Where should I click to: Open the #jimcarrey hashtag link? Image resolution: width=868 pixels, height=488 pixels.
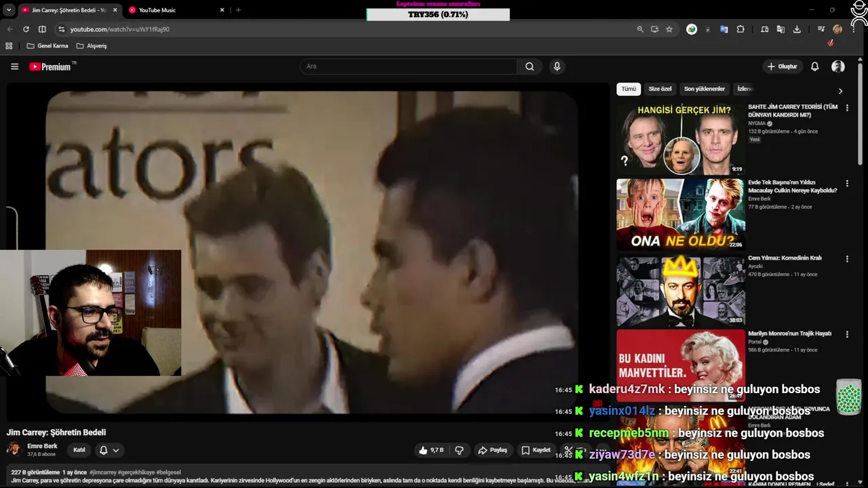pos(102,472)
